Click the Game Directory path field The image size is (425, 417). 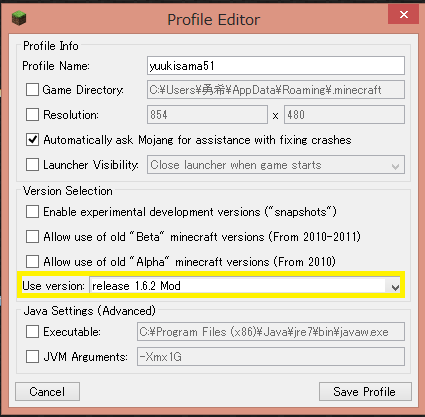276,90
